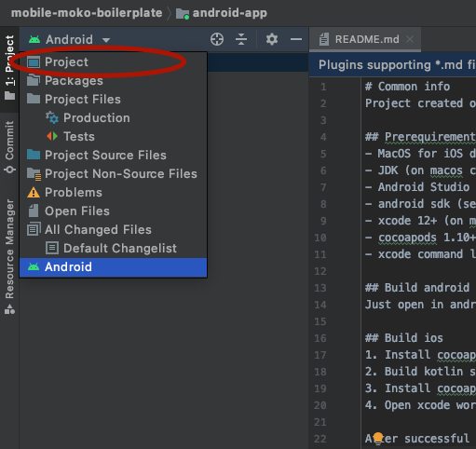Select highlighted Android view entry
The width and height of the screenshot is (476, 449).
[x=114, y=267]
